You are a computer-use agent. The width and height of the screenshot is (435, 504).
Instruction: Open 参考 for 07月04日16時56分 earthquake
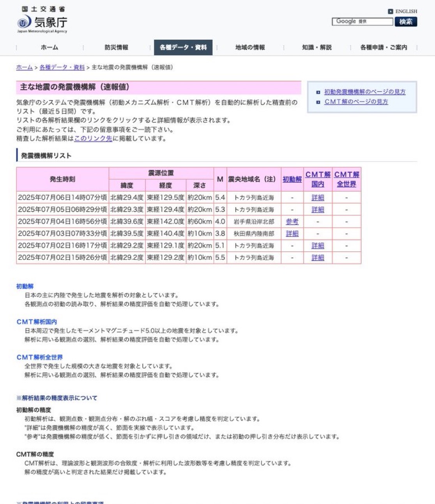click(292, 222)
